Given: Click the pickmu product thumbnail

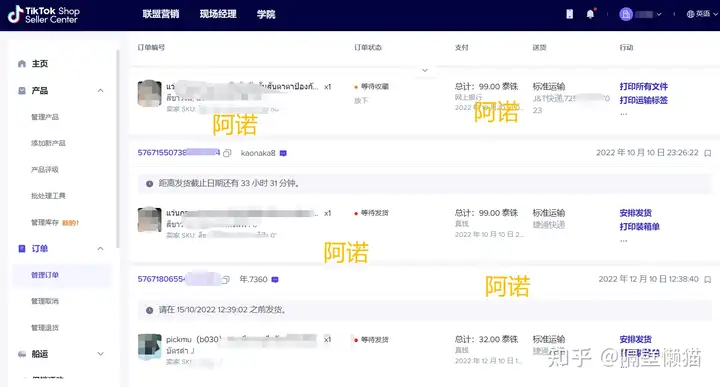Looking at the screenshot, I should [x=149, y=347].
